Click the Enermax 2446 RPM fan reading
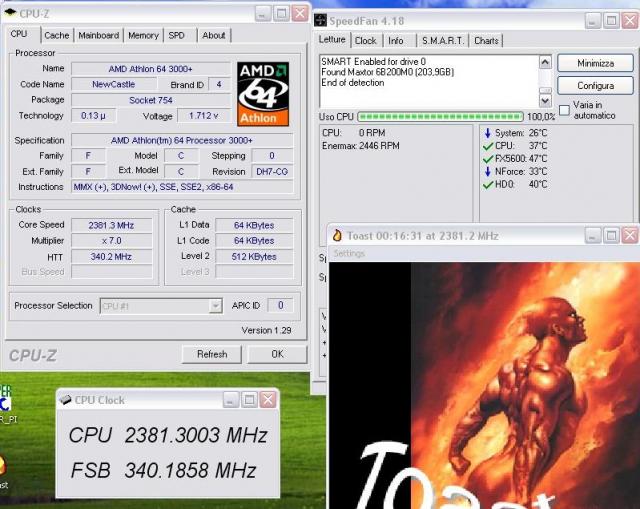 (x=361, y=146)
